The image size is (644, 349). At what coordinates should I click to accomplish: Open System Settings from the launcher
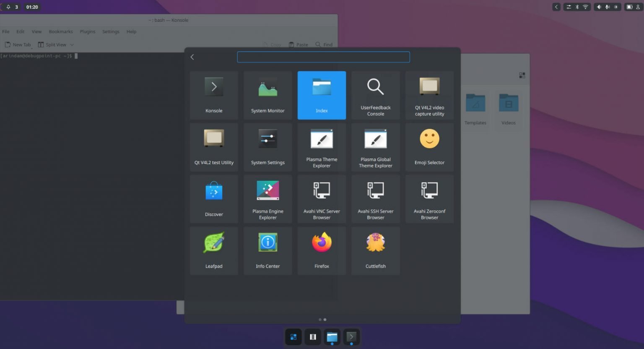coord(267,146)
